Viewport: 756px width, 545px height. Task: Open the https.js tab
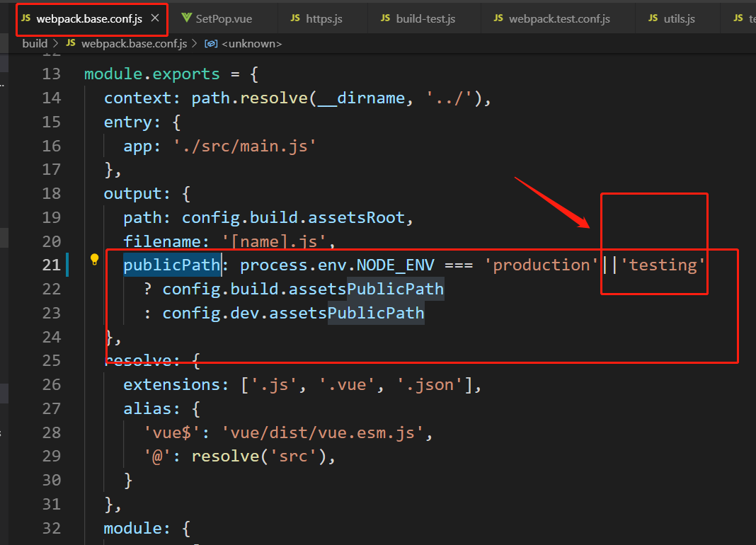coord(323,18)
